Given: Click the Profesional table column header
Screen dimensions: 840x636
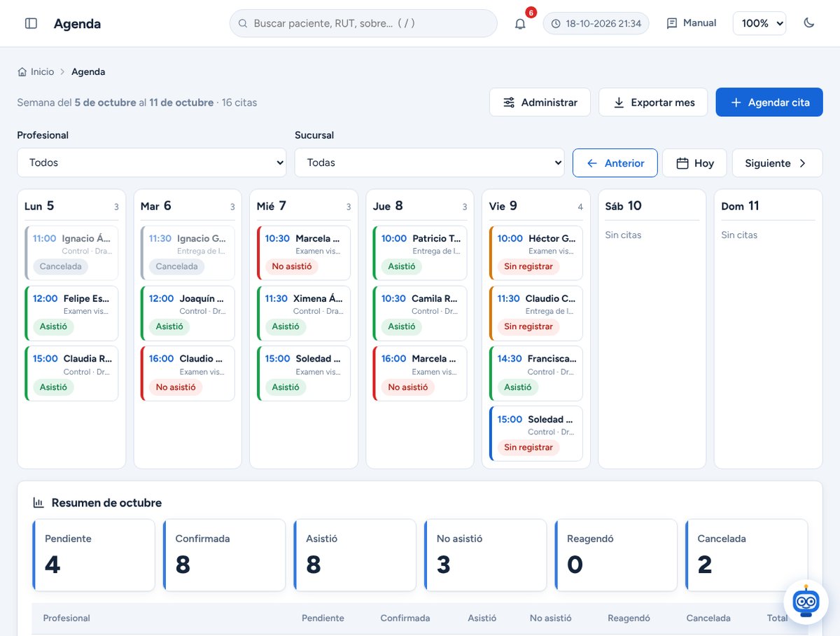Looking at the screenshot, I should tap(66, 618).
